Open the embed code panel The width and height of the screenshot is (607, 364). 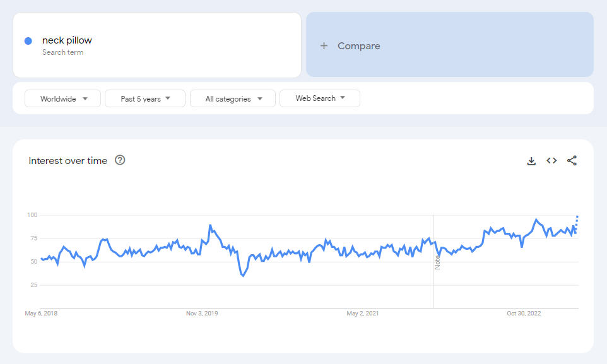tap(551, 161)
